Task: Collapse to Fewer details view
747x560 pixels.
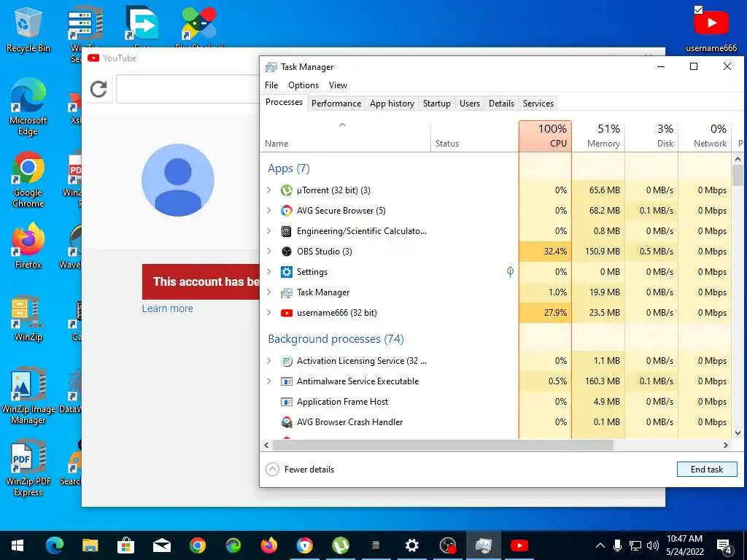Action: tap(300, 470)
